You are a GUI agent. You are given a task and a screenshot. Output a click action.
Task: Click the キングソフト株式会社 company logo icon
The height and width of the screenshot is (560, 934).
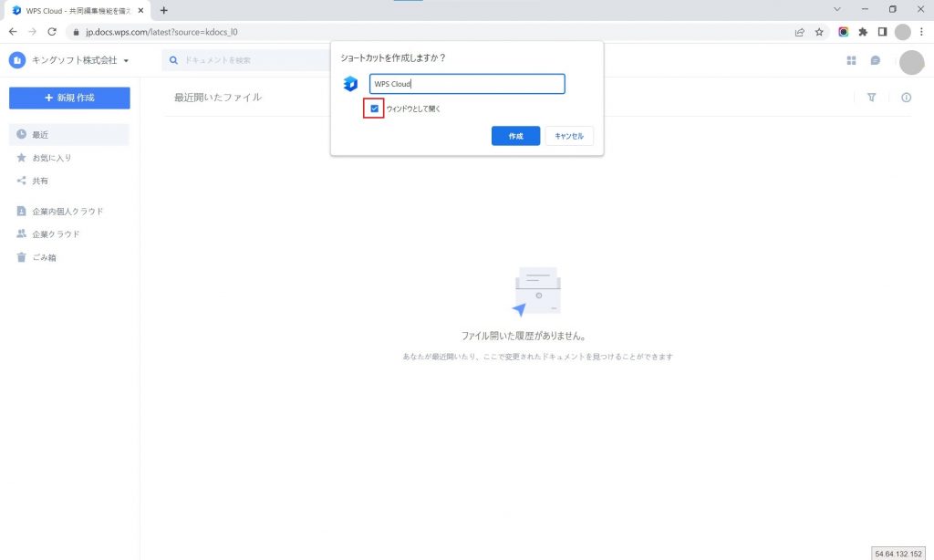[x=17, y=60]
